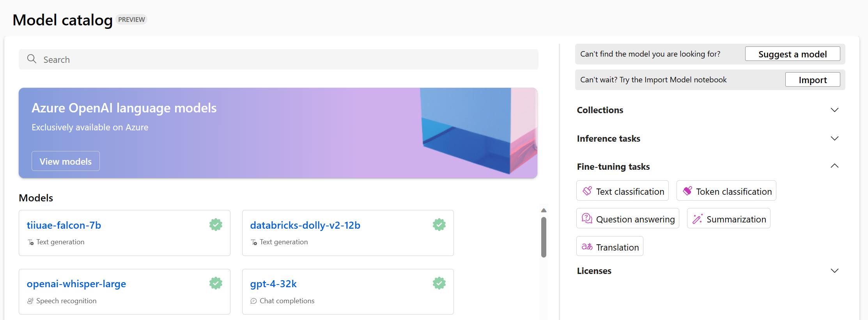
Task: Click the Token classification tag icon
Action: tap(687, 191)
